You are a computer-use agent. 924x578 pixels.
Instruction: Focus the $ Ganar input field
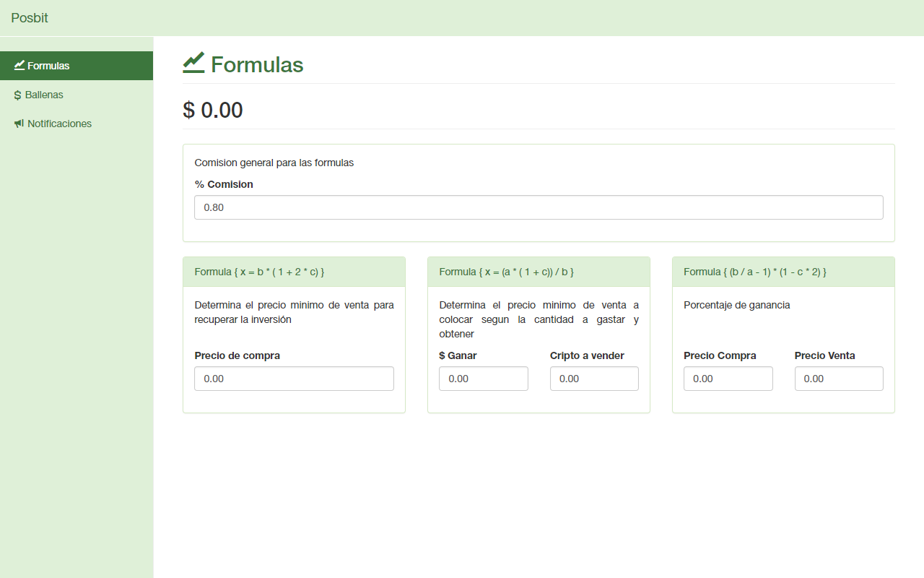click(x=484, y=379)
